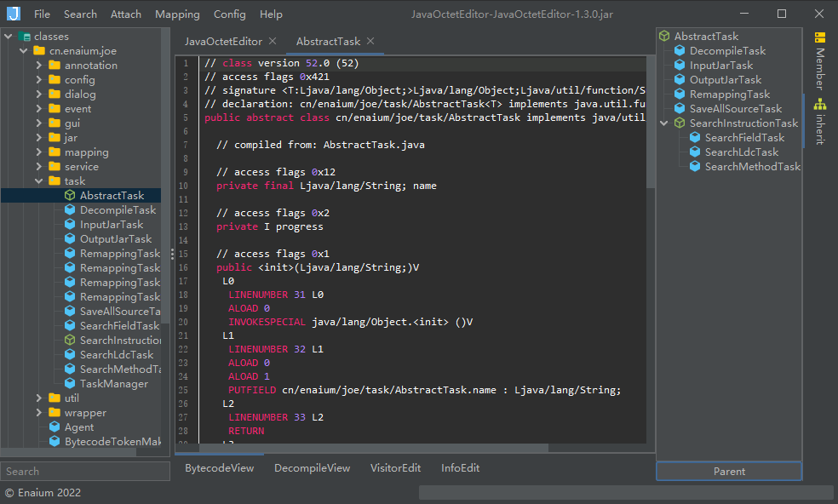Collapse SearchInstructionTask node in inherit tree

664,123
